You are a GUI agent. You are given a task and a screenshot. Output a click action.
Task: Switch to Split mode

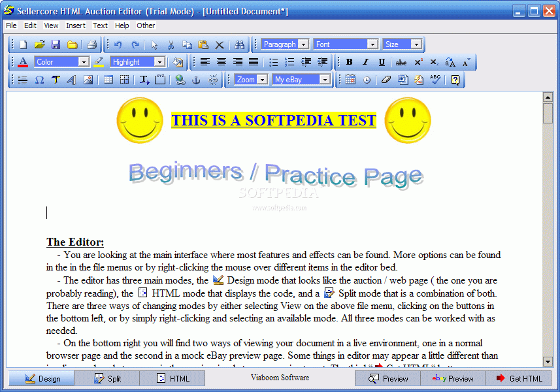[x=107, y=378]
